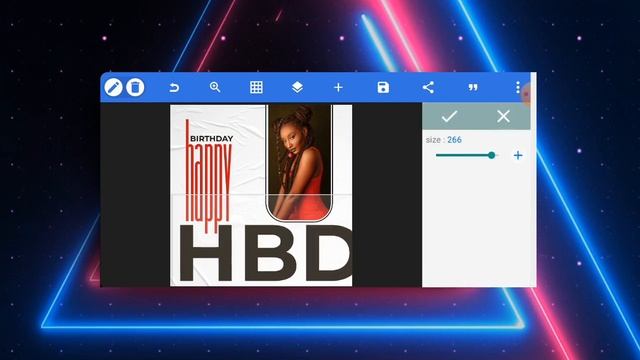Open the three-dot overflow menu

point(518,87)
